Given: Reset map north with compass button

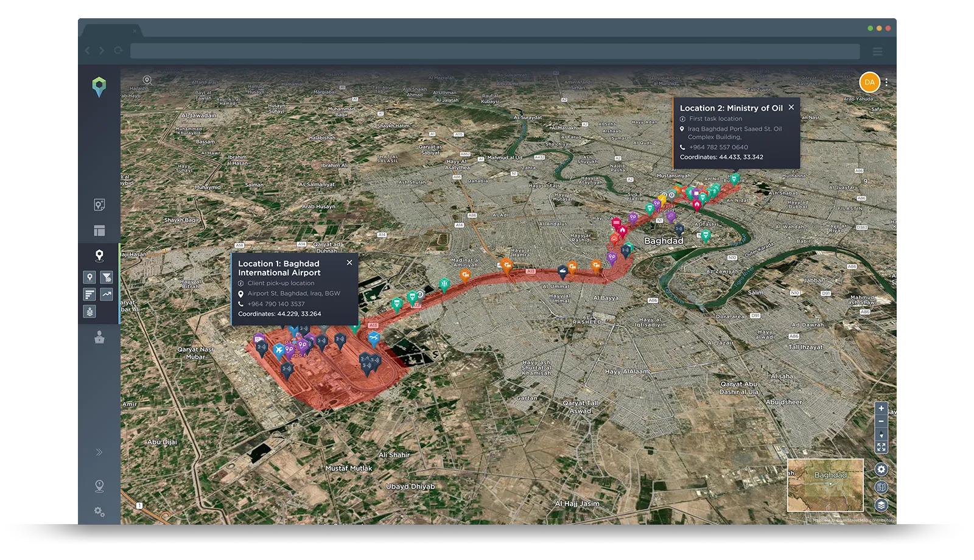Looking at the screenshot, I should tap(881, 435).
